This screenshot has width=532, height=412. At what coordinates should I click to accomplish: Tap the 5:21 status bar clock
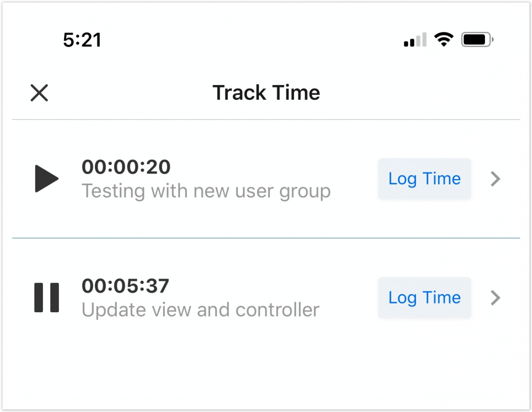point(82,40)
